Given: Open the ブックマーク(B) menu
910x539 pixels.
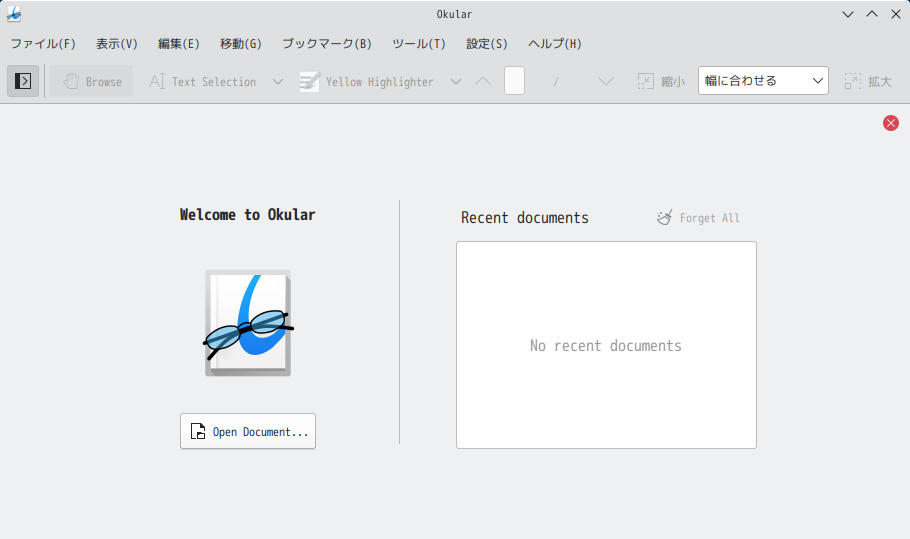Looking at the screenshot, I should click(327, 44).
